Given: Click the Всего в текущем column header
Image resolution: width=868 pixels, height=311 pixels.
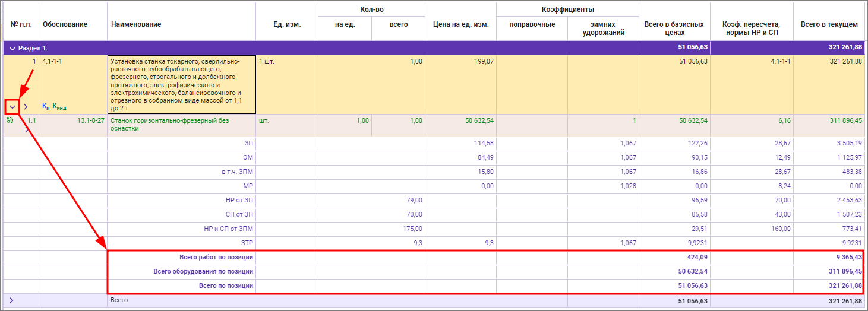Looking at the screenshot, I should tap(829, 24).
